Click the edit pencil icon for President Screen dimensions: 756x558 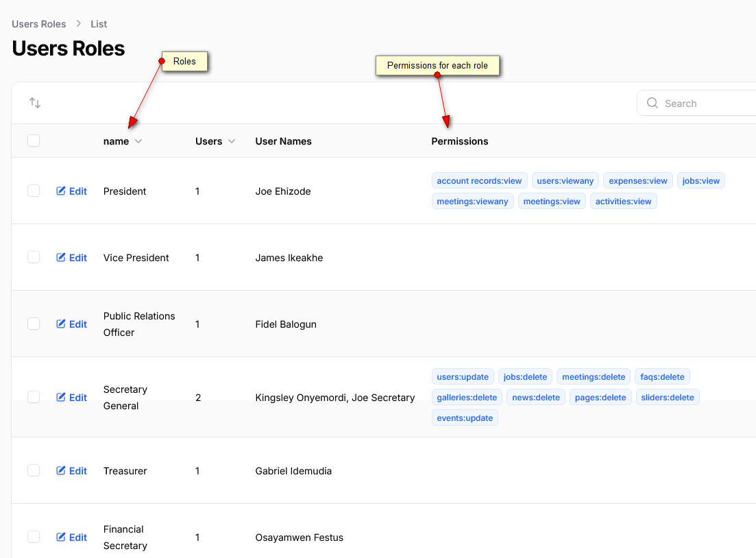click(61, 191)
